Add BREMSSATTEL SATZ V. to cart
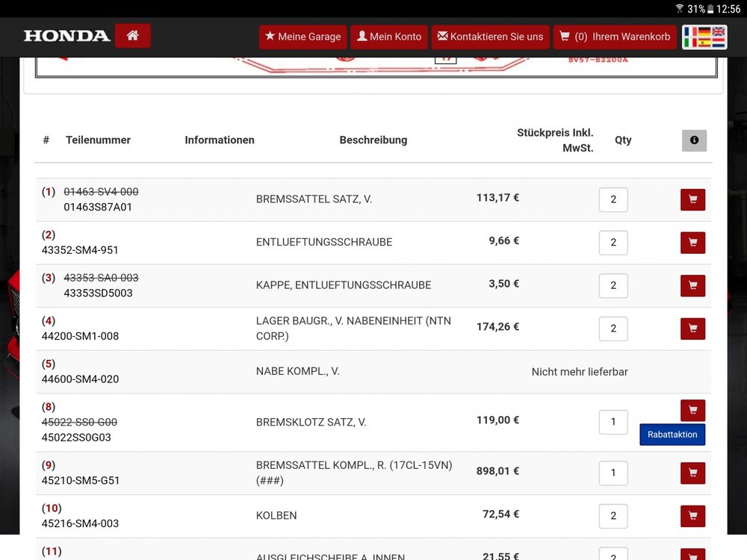Image resolution: width=747 pixels, height=560 pixels. [x=692, y=199]
